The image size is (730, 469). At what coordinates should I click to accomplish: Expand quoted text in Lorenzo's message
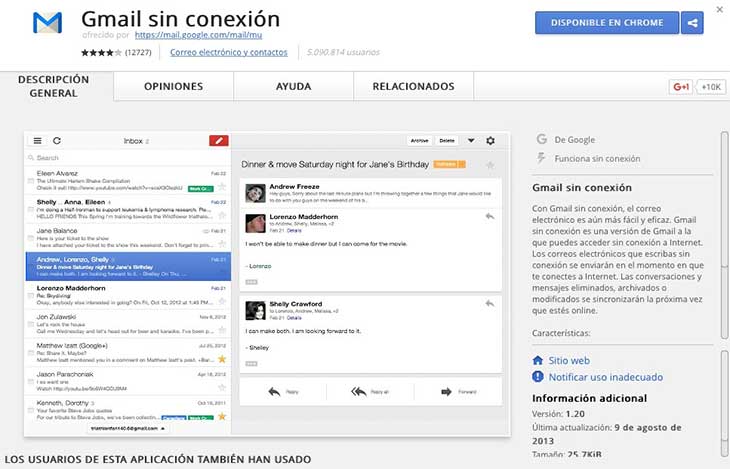pyautogui.click(x=251, y=282)
